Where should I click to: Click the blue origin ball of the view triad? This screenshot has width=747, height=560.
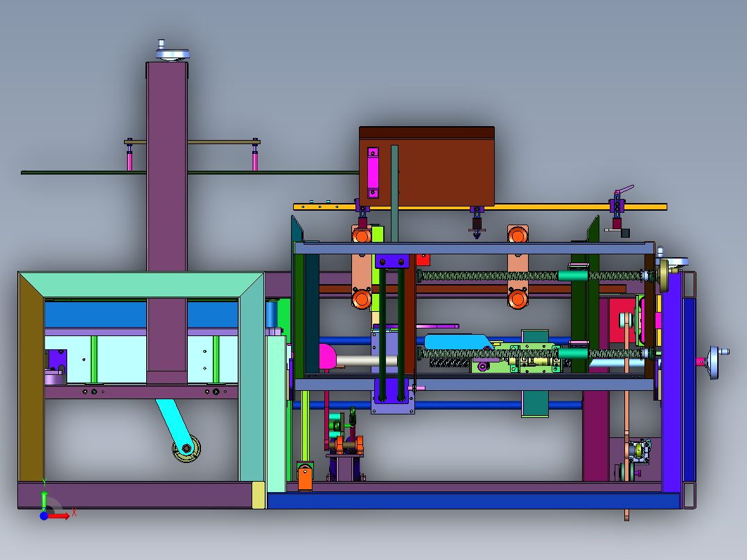(44, 516)
